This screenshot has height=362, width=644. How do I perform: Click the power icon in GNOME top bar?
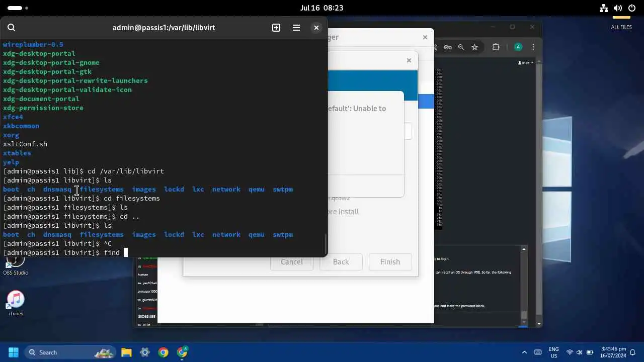[x=632, y=8]
